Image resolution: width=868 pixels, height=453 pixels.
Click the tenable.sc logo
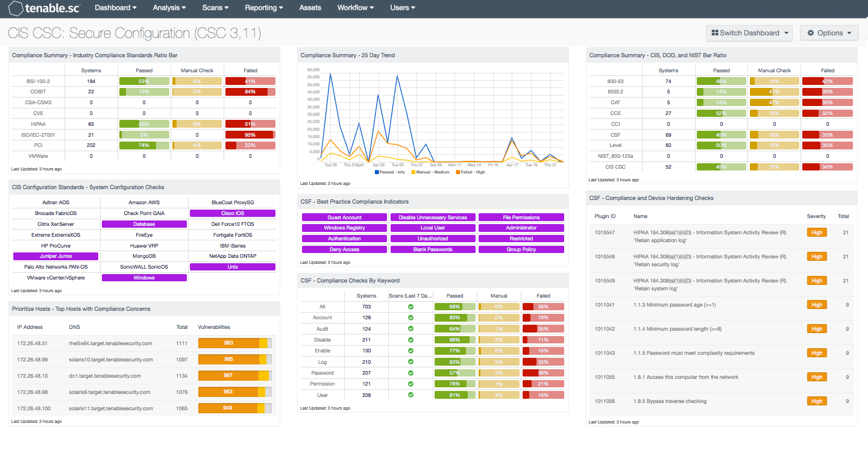(43, 8)
